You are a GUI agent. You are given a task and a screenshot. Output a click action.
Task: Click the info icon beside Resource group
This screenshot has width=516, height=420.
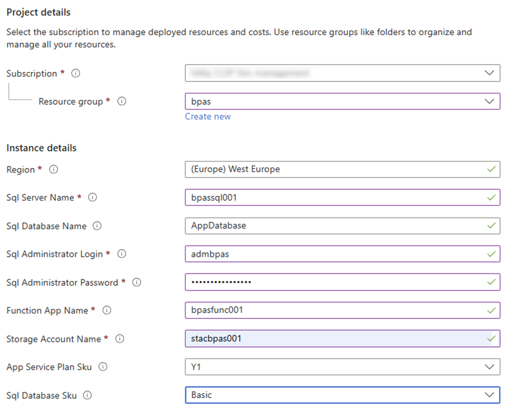click(x=122, y=102)
